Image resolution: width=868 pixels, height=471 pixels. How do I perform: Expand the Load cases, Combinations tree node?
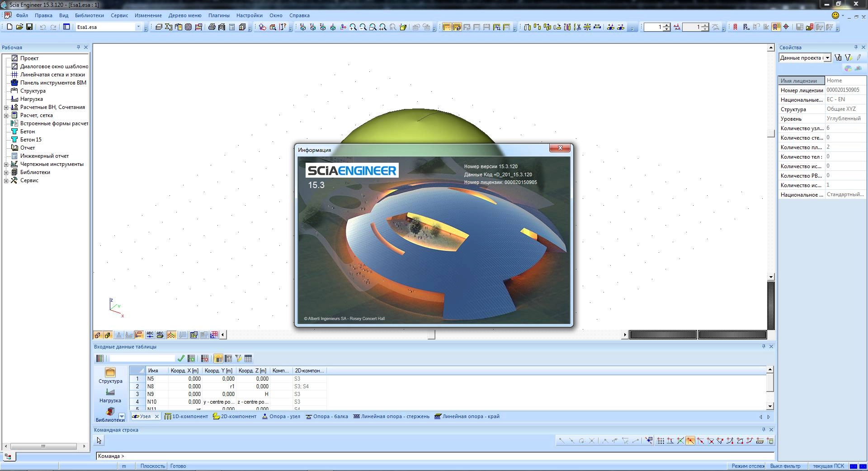pyautogui.click(x=6, y=107)
